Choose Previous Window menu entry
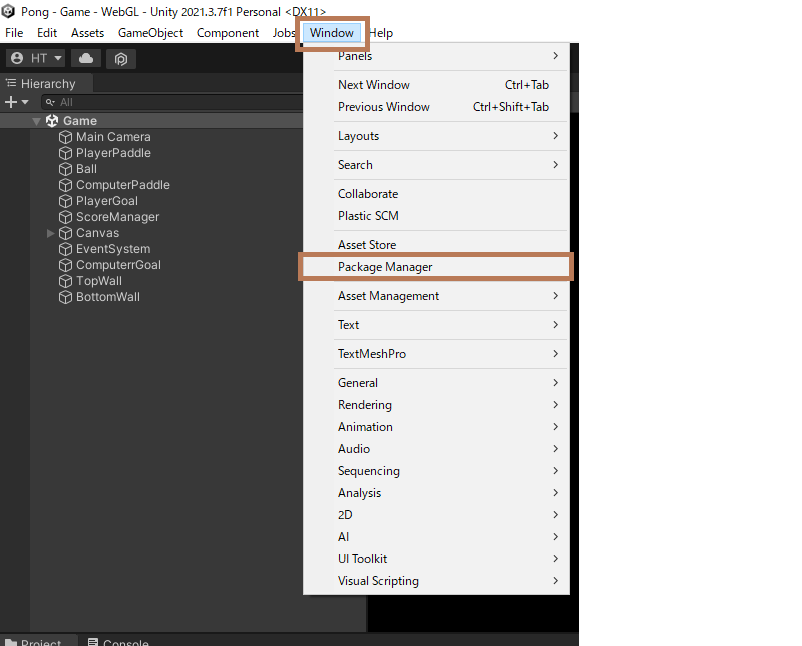The width and height of the screenshot is (802, 646). point(436,107)
